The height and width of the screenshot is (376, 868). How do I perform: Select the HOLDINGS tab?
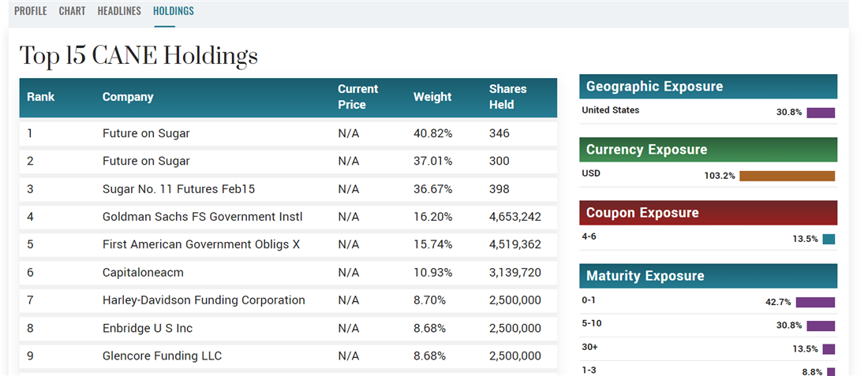coord(174,11)
